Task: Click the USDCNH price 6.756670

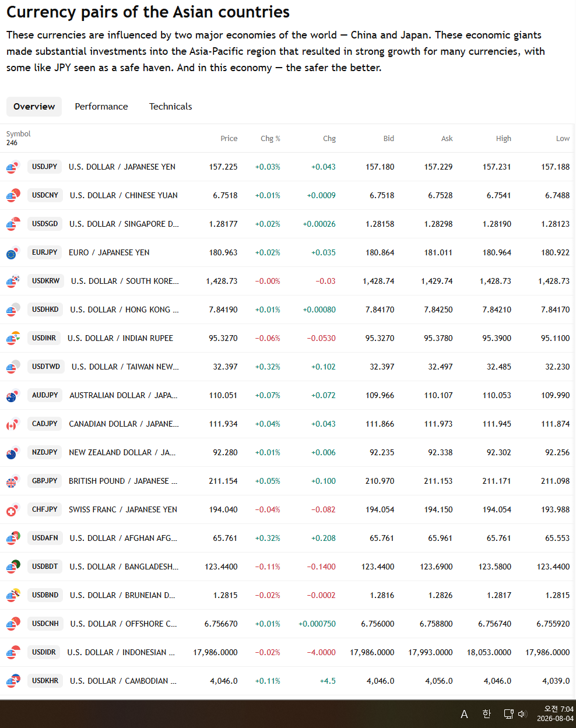Action: tap(221, 624)
